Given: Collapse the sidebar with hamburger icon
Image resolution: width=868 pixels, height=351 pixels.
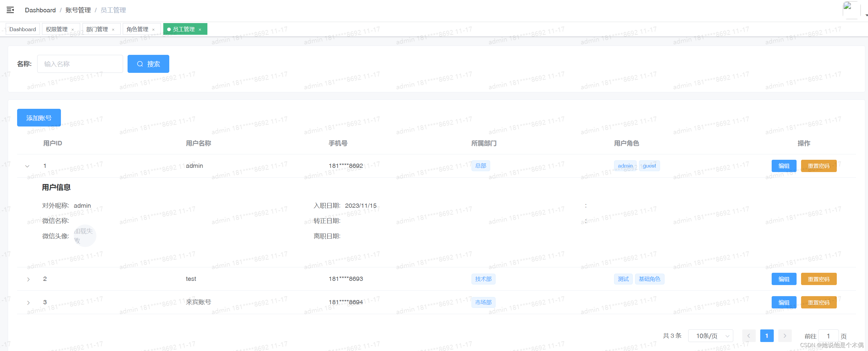Looking at the screenshot, I should (10, 10).
